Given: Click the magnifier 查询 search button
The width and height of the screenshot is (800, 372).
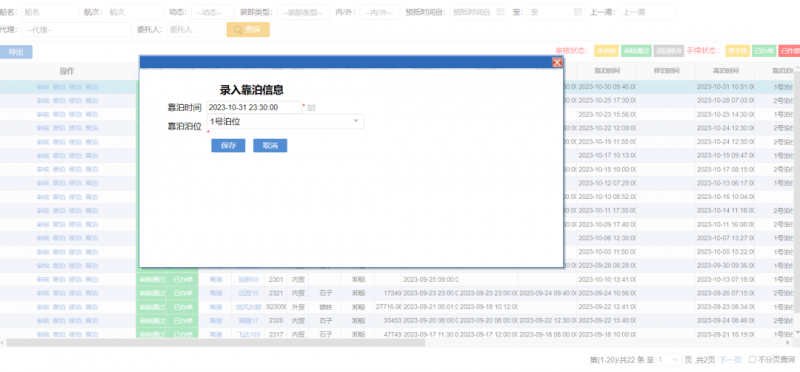Looking at the screenshot, I should tap(248, 30).
